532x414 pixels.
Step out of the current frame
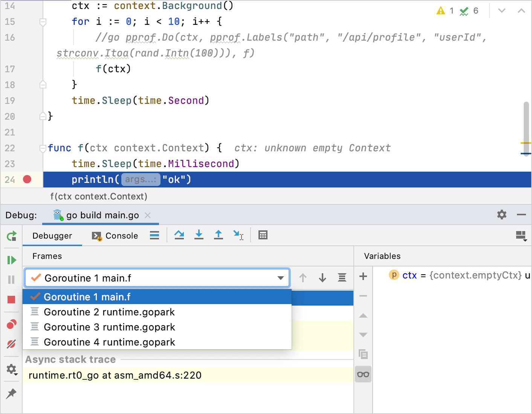tap(218, 235)
